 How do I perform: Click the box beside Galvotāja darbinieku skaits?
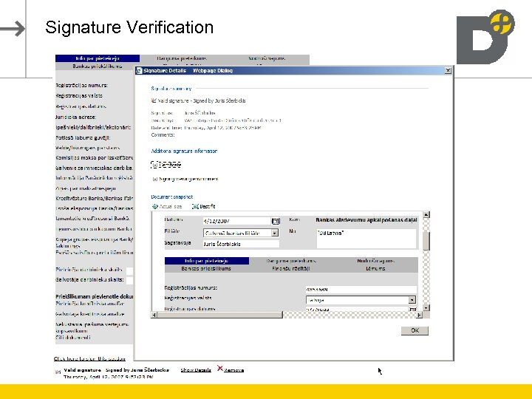click(129, 281)
